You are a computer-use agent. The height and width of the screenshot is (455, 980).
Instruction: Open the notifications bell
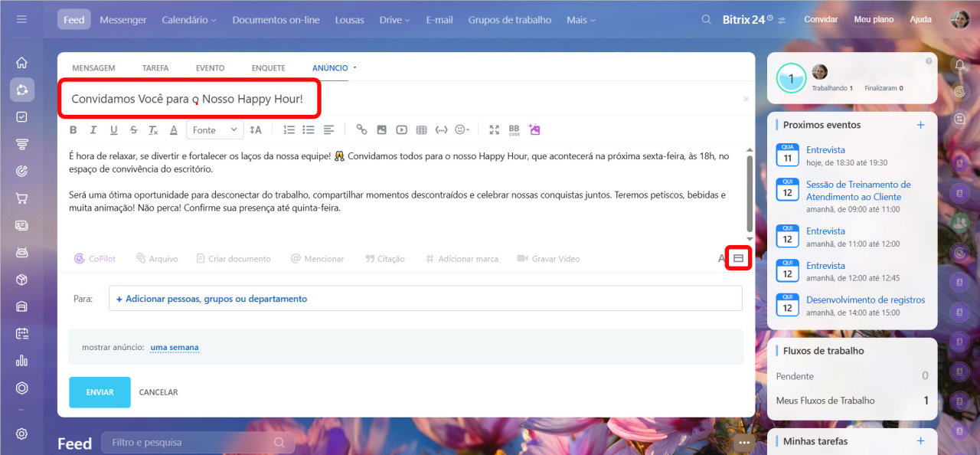click(x=960, y=65)
